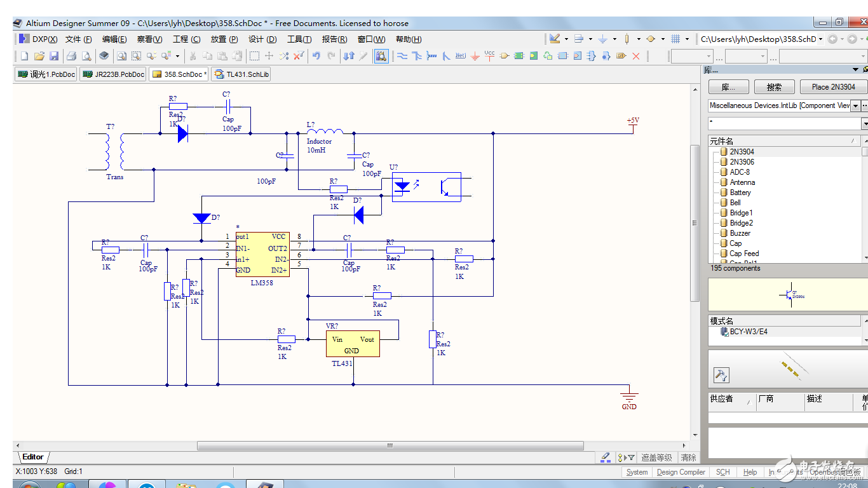Create a new document with the blank page icon

pyautogui.click(x=24, y=56)
